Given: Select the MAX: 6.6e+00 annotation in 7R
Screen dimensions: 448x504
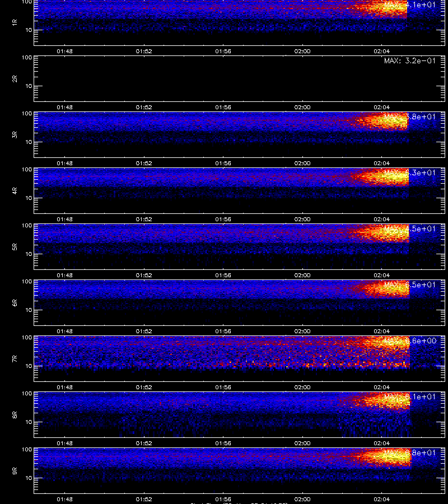Looking at the screenshot, I should pyautogui.click(x=410, y=340).
